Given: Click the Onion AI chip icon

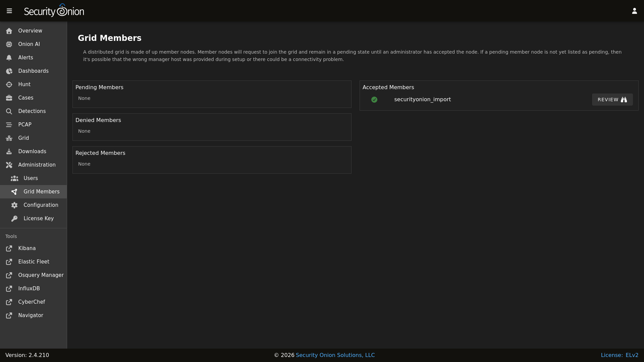Looking at the screenshot, I should (9, 44).
